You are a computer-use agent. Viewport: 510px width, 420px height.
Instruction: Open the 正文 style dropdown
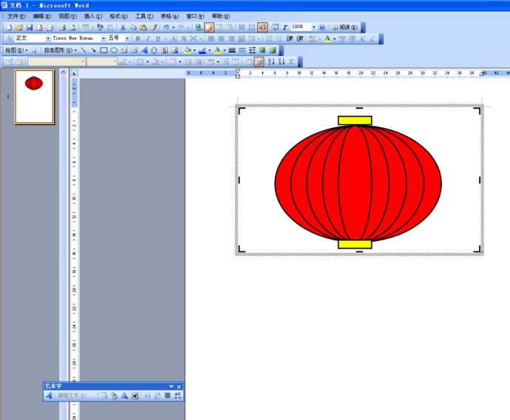click(x=49, y=38)
